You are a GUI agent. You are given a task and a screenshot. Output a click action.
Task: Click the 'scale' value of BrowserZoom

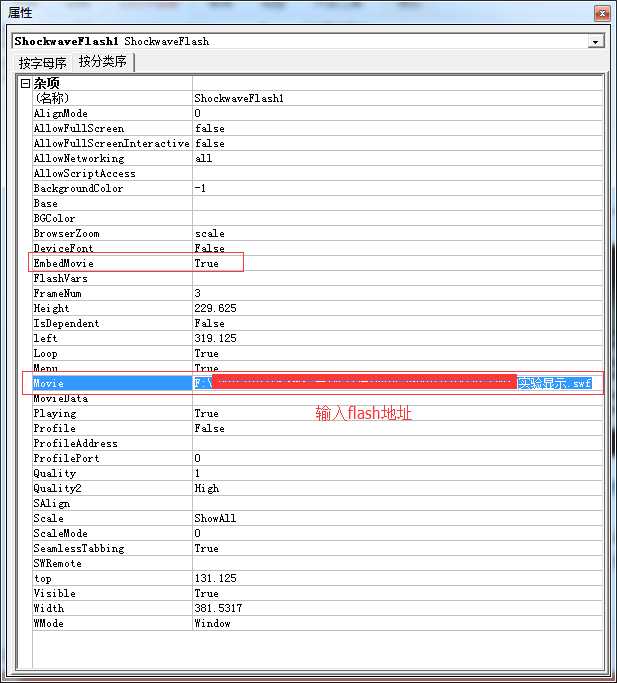point(210,233)
